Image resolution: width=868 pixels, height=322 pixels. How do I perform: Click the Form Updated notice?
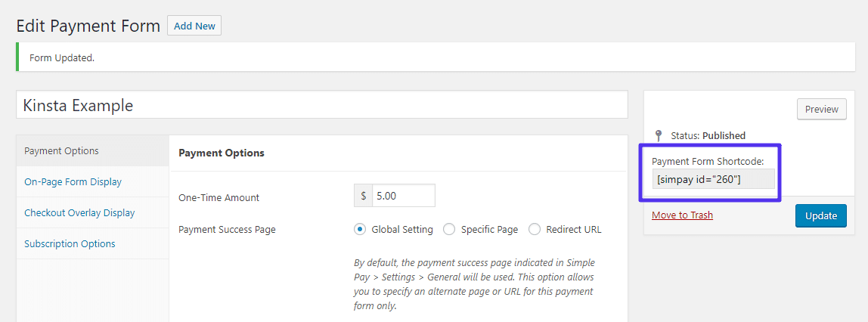(62, 57)
